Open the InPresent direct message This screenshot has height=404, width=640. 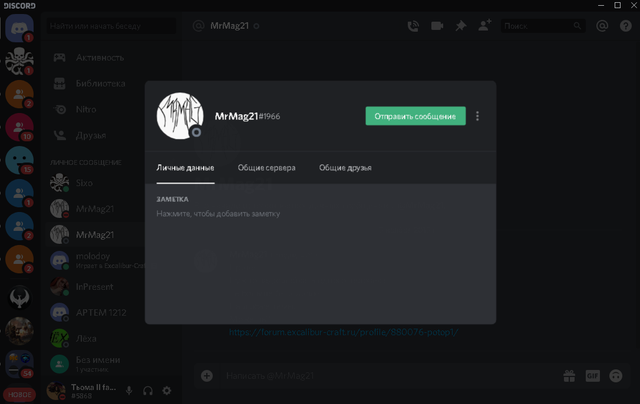111,286
